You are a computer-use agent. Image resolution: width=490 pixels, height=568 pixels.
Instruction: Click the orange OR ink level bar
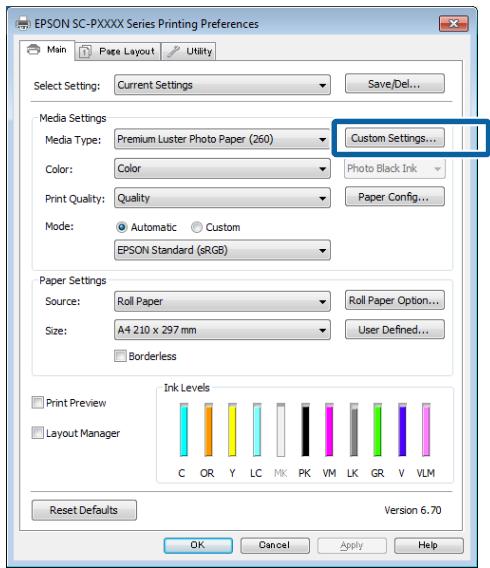(x=208, y=430)
